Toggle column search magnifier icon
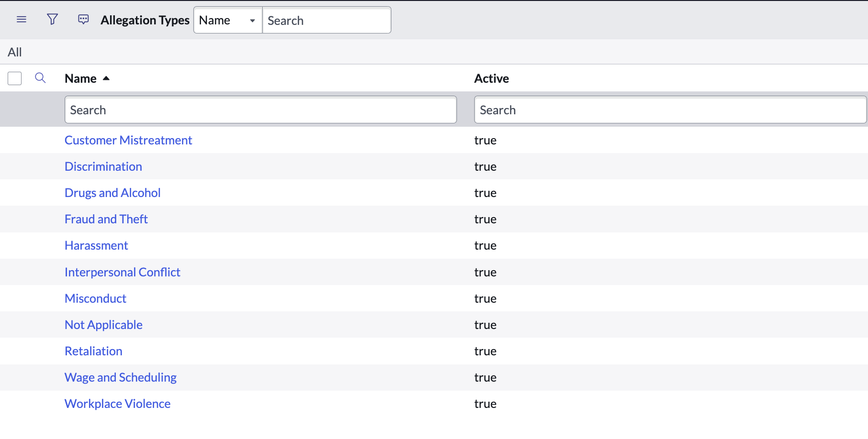The width and height of the screenshot is (868, 439). 40,78
